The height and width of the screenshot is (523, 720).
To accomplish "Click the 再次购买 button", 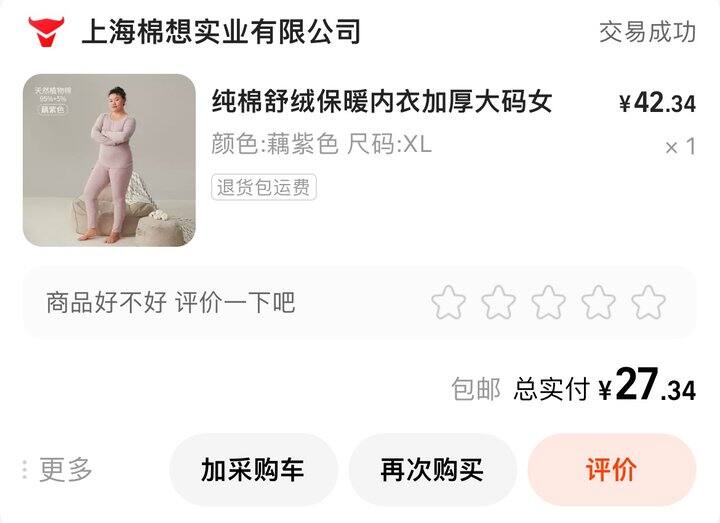I will (432, 470).
